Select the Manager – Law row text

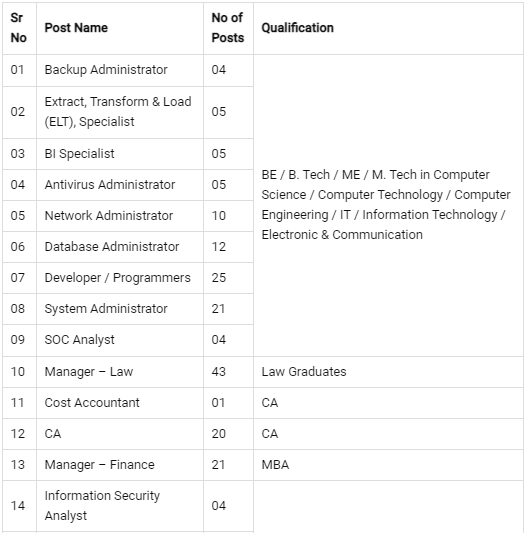89,372
